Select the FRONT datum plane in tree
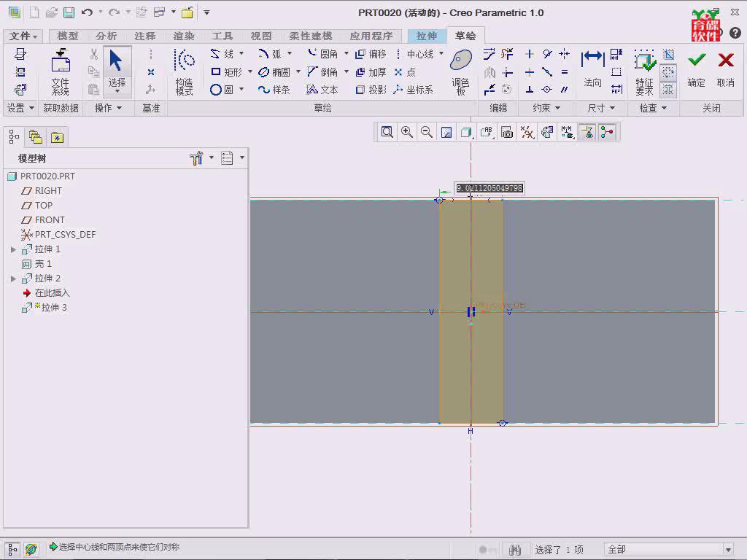 [x=43, y=220]
